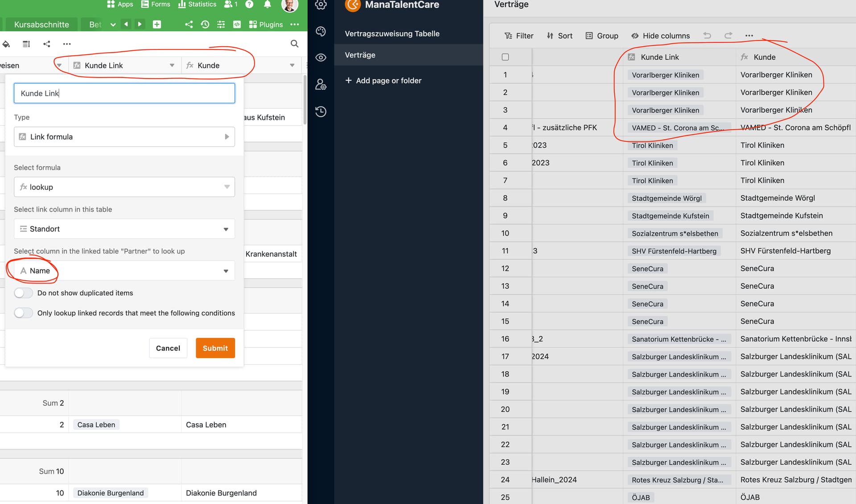
Task: Open the notifications bell
Action: coord(267,4)
